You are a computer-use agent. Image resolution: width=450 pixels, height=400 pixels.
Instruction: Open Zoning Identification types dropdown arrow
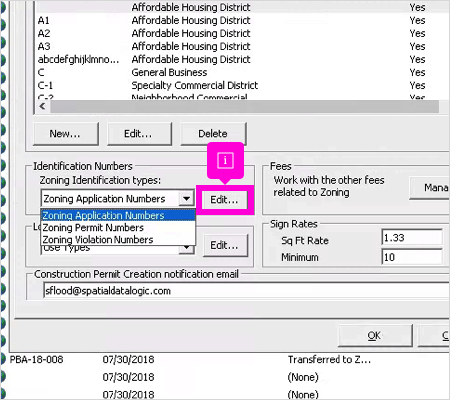(x=186, y=199)
